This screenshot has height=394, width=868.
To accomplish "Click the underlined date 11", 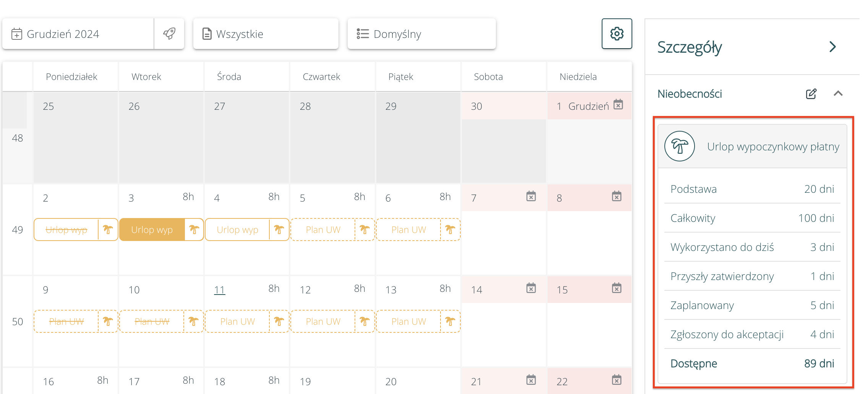I will click(x=219, y=290).
